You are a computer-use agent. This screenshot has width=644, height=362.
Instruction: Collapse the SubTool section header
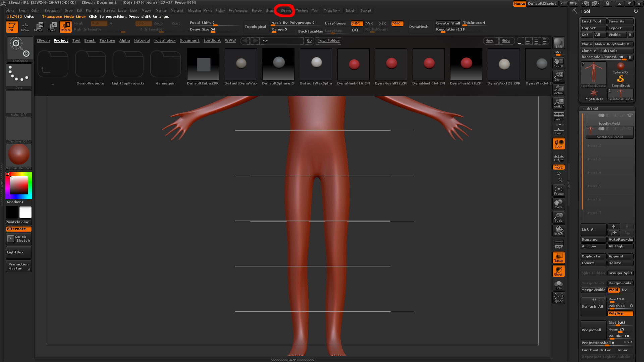(591, 109)
